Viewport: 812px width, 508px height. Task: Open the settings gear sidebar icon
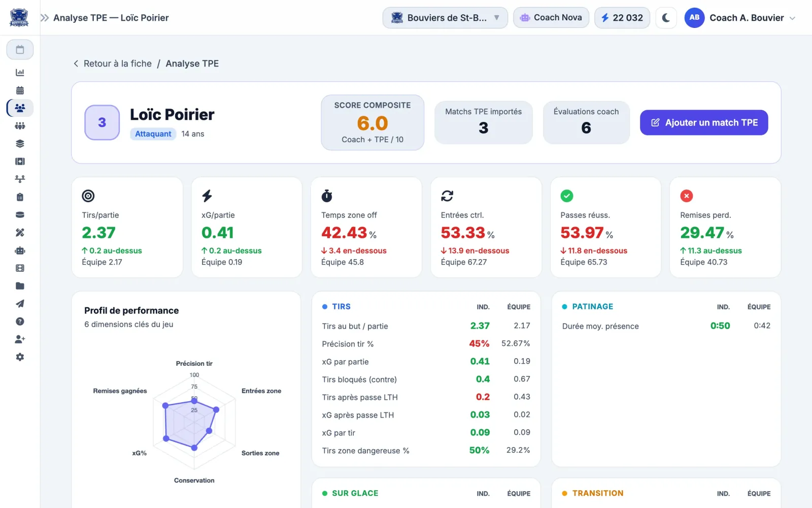click(20, 357)
